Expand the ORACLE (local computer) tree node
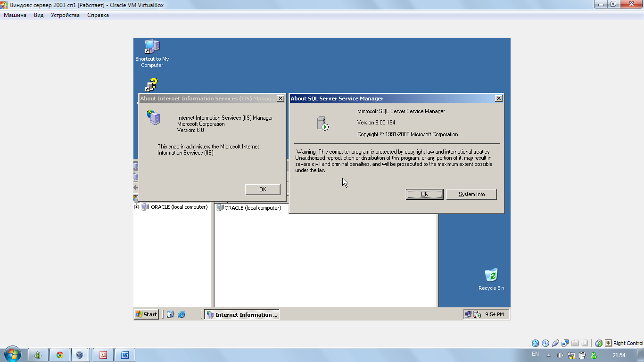The height and width of the screenshot is (362, 644). coord(137,207)
